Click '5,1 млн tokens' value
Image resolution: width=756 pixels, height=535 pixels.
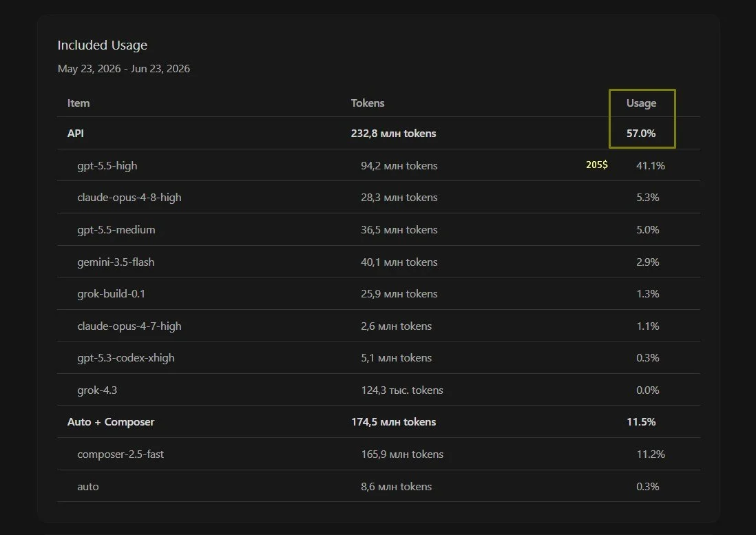point(397,358)
